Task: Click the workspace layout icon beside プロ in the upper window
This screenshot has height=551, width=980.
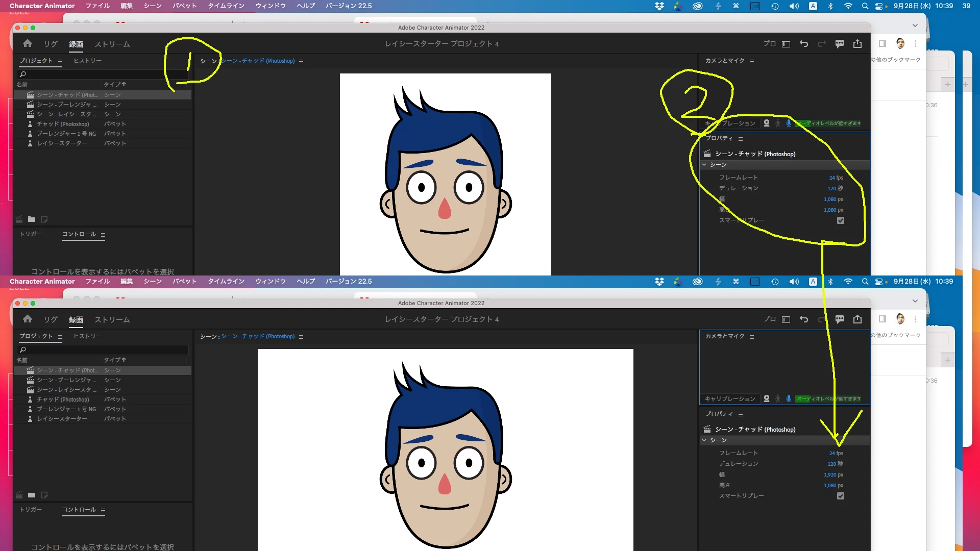Action: click(x=786, y=44)
